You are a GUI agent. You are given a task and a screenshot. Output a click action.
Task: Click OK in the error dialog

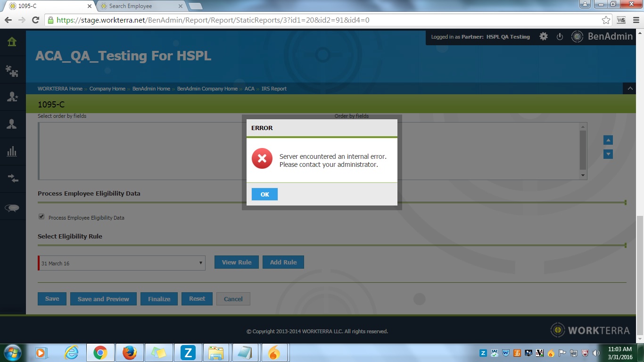[x=264, y=194]
